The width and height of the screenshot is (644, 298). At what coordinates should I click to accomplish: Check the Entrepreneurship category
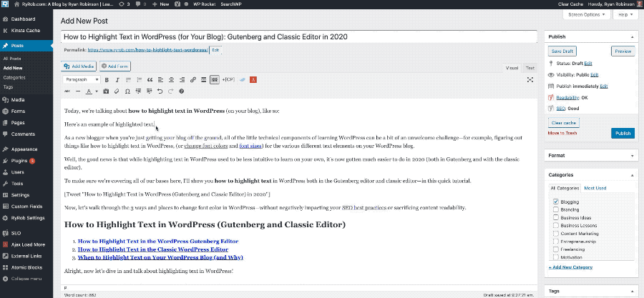click(x=556, y=242)
